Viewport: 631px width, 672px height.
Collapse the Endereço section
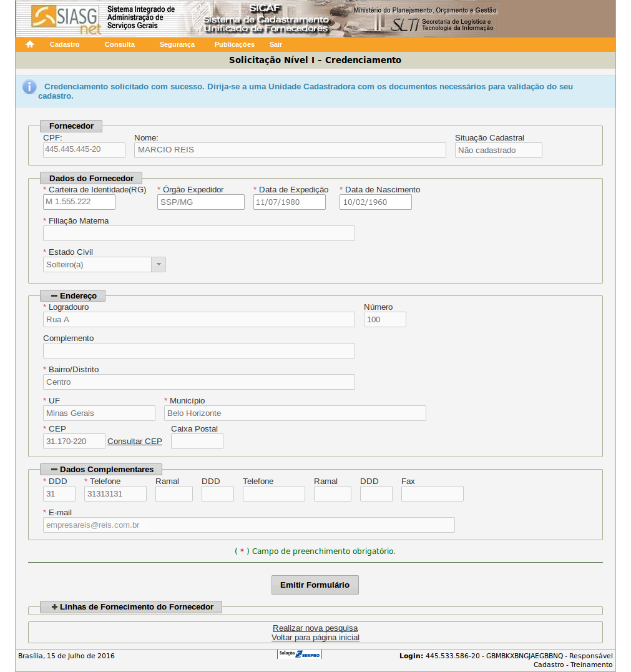(x=73, y=295)
